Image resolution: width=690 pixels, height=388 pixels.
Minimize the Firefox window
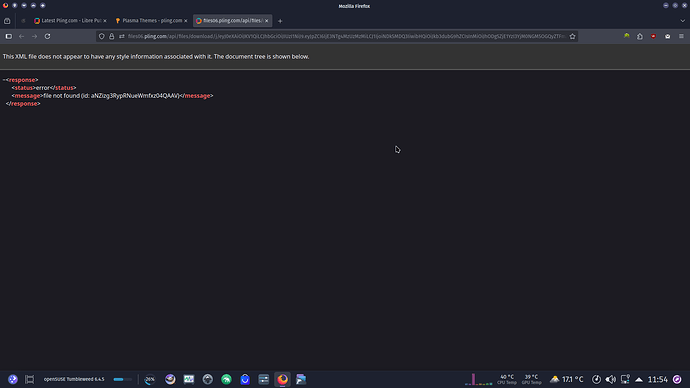coord(666,6)
